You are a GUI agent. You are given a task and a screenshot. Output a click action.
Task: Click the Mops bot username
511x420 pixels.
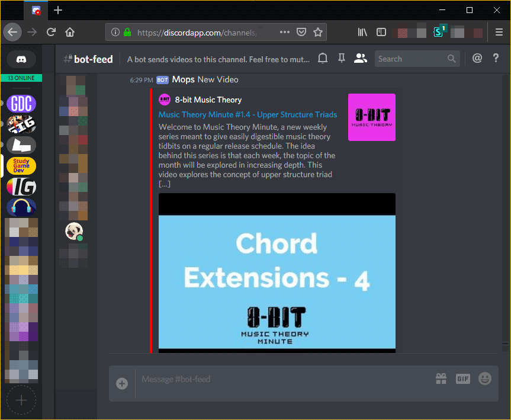click(x=183, y=79)
